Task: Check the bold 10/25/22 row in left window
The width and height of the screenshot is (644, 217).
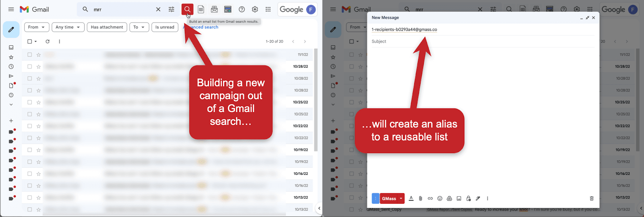Action: [x=30, y=102]
